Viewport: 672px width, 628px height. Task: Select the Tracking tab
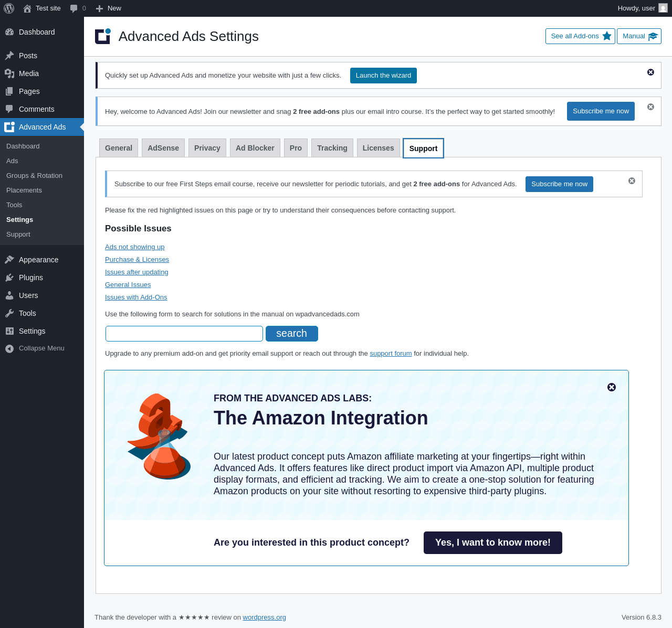[x=332, y=148]
